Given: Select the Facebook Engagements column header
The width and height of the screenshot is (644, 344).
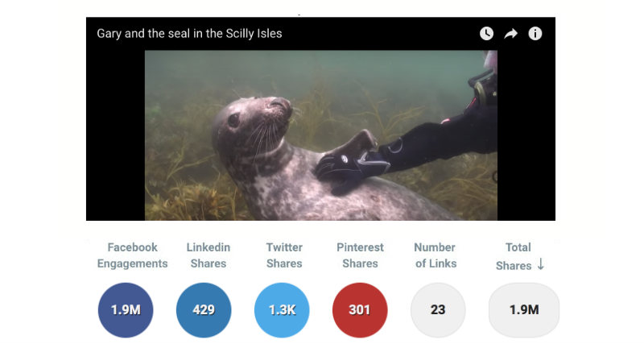Looking at the screenshot, I should coord(133,255).
